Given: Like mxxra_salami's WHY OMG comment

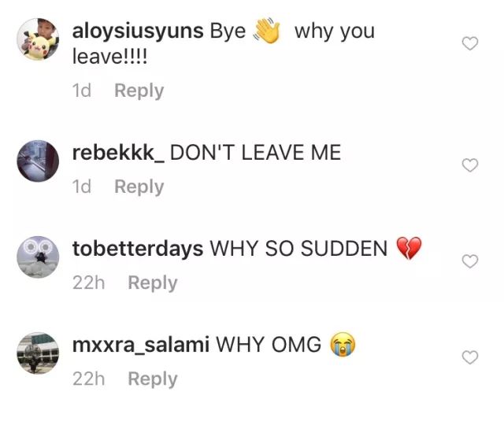Looking at the screenshot, I should [x=470, y=357].
